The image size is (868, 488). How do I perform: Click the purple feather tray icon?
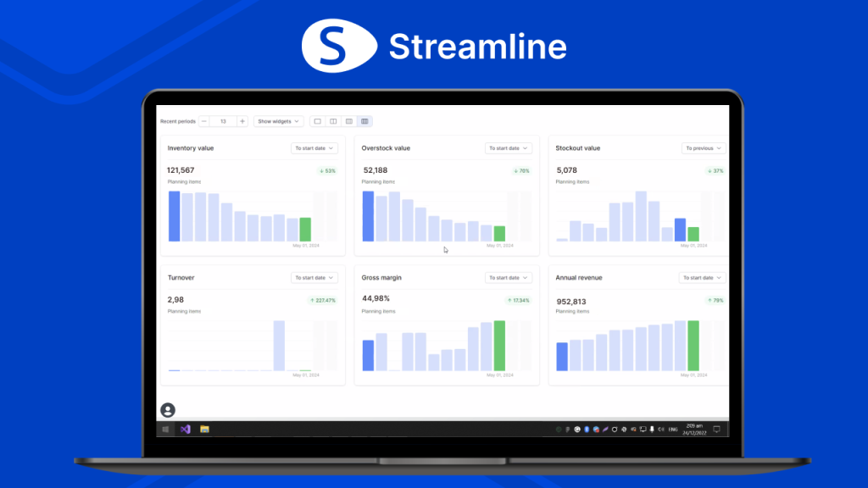tap(605, 430)
